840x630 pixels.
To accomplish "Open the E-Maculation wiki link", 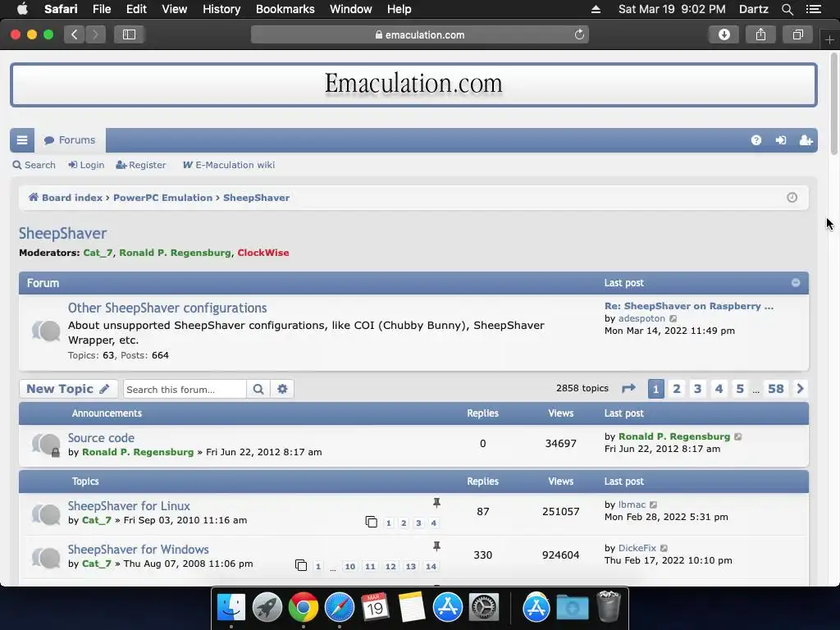I will 229,165.
